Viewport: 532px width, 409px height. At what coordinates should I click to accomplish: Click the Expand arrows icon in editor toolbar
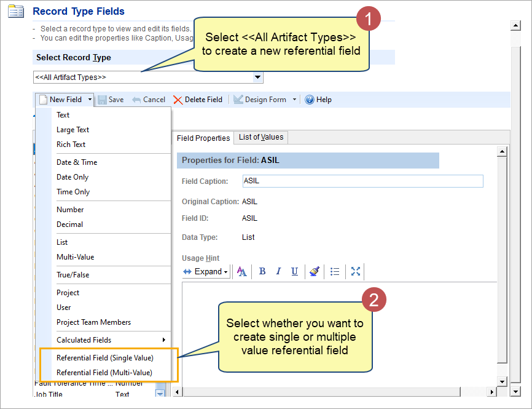pos(187,271)
